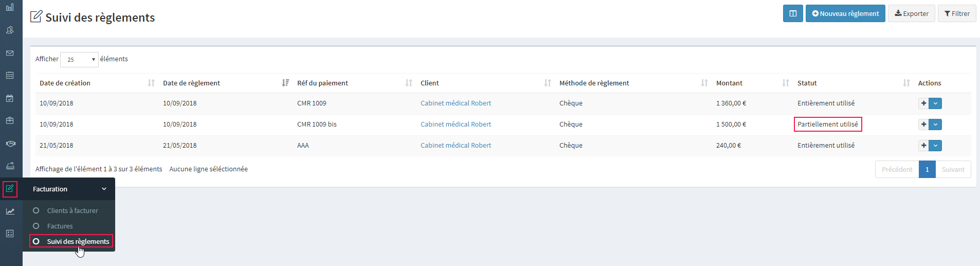The height and width of the screenshot is (266, 980).
Task: Open the briefcase sidebar icon
Action: (10, 120)
